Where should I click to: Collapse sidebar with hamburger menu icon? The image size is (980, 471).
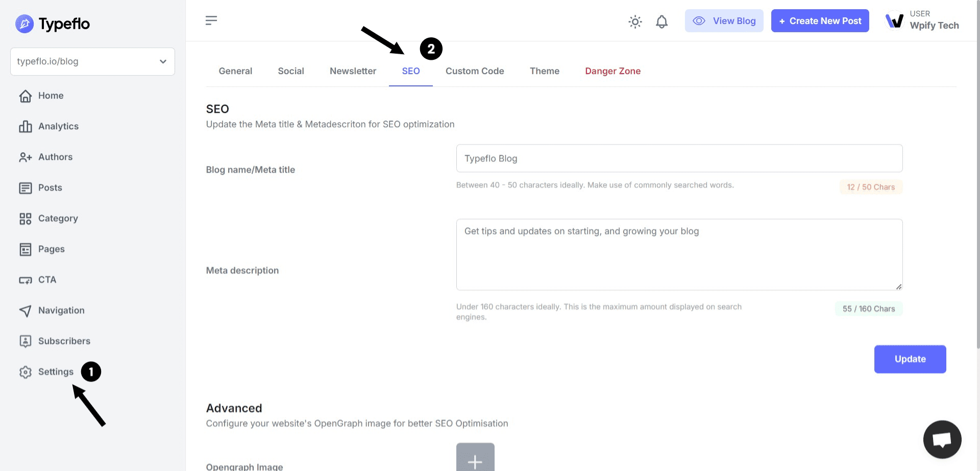211,20
